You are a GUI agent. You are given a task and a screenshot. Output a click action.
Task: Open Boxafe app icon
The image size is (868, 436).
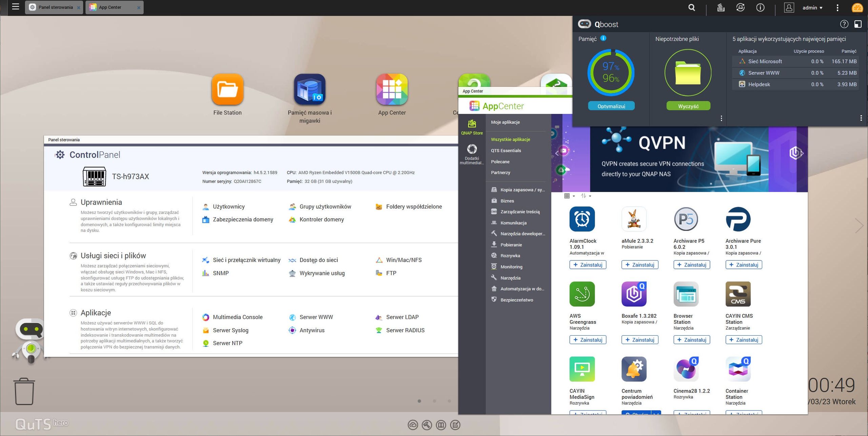(634, 294)
